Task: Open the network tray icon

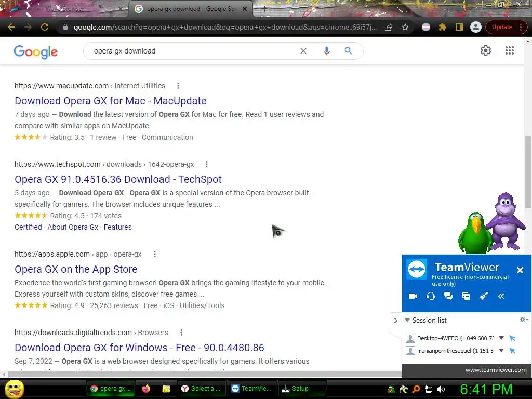Action: (x=429, y=389)
